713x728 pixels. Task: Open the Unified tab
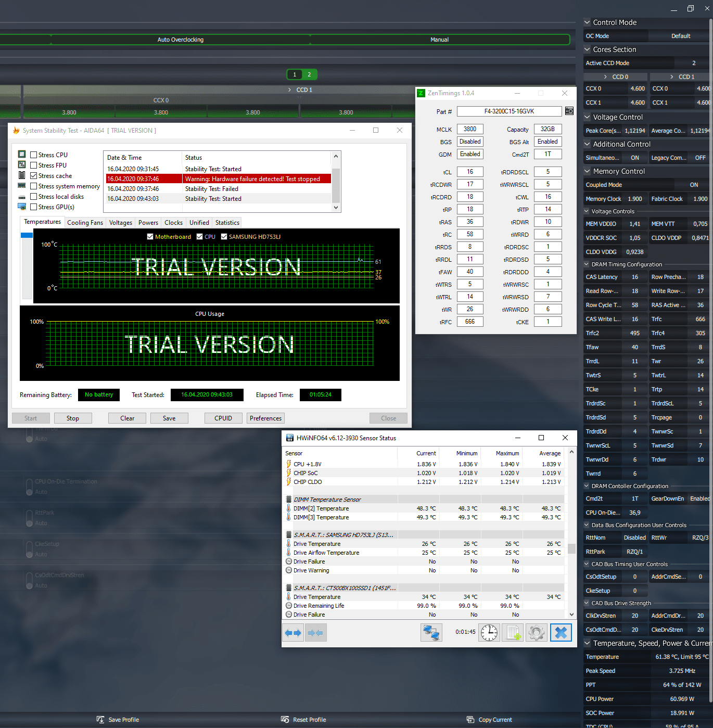click(x=199, y=223)
